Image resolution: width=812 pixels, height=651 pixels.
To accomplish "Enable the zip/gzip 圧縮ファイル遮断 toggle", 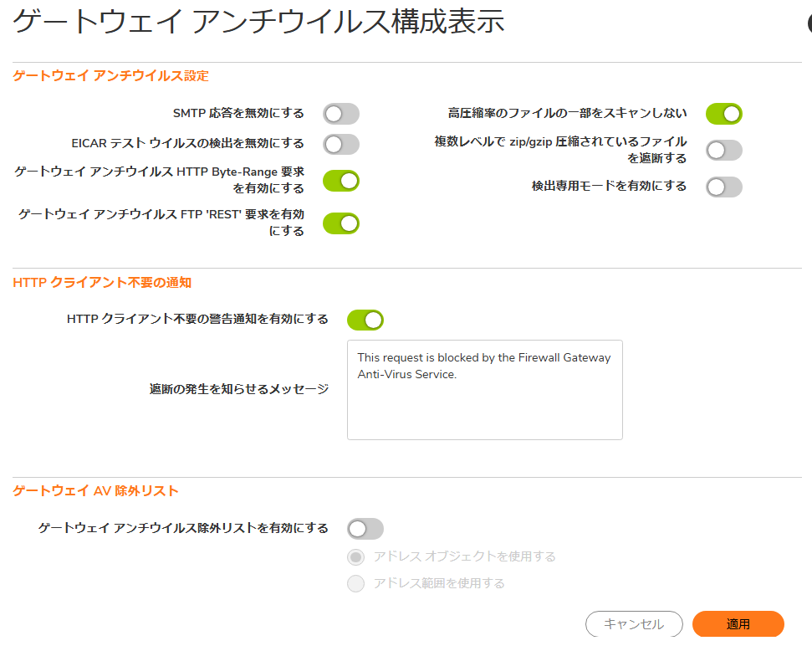I will pos(724,151).
